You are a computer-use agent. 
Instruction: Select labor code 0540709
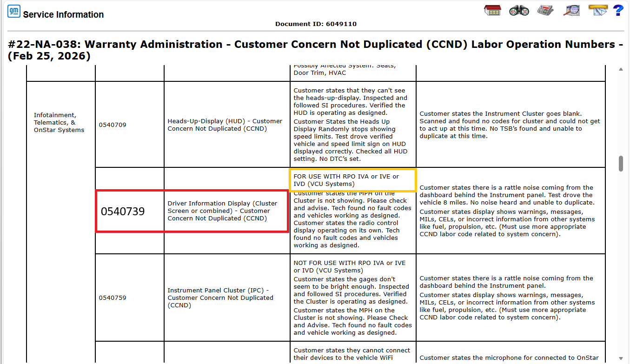[x=113, y=125]
